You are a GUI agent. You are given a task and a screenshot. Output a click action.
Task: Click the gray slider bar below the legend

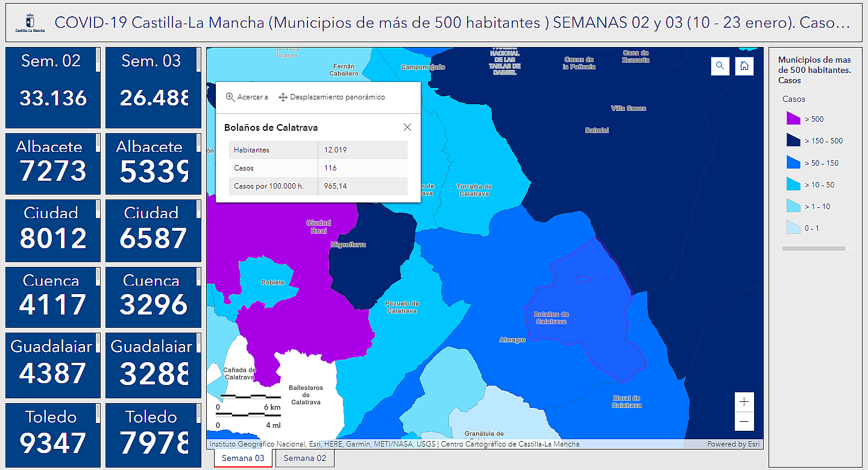pyautogui.click(x=814, y=247)
